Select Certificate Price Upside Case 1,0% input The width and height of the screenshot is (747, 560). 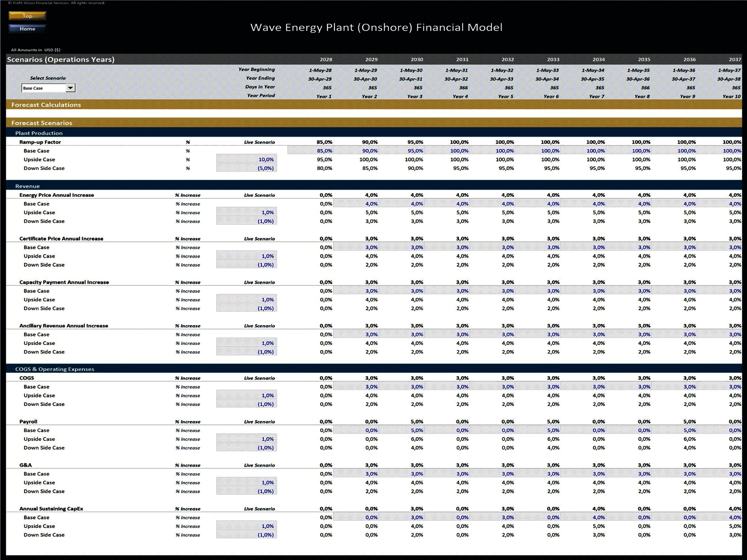click(247, 256)
